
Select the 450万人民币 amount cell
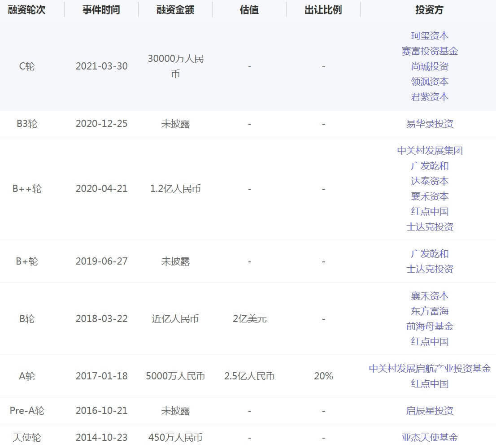[175, 438]
